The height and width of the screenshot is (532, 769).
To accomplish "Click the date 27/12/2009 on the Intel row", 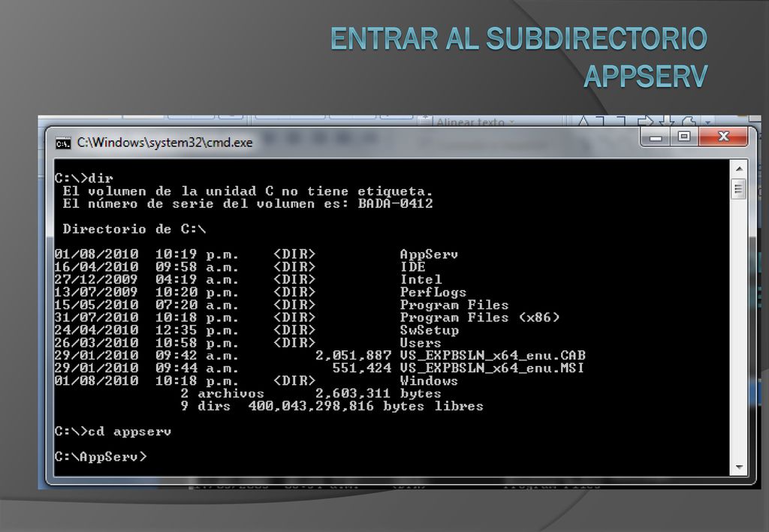I will 97,280.
